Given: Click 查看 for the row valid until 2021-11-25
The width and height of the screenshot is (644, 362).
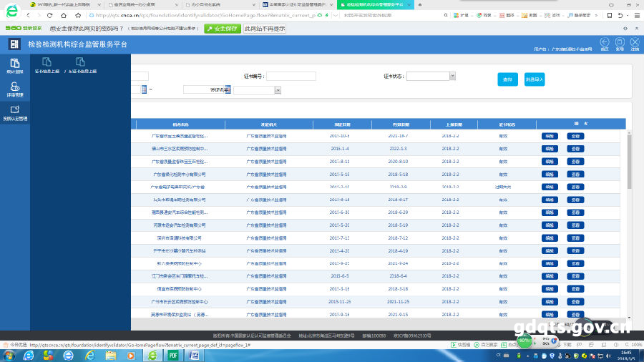Looking at the screenshot, I should pyautogui.click(x=575, y=302).
